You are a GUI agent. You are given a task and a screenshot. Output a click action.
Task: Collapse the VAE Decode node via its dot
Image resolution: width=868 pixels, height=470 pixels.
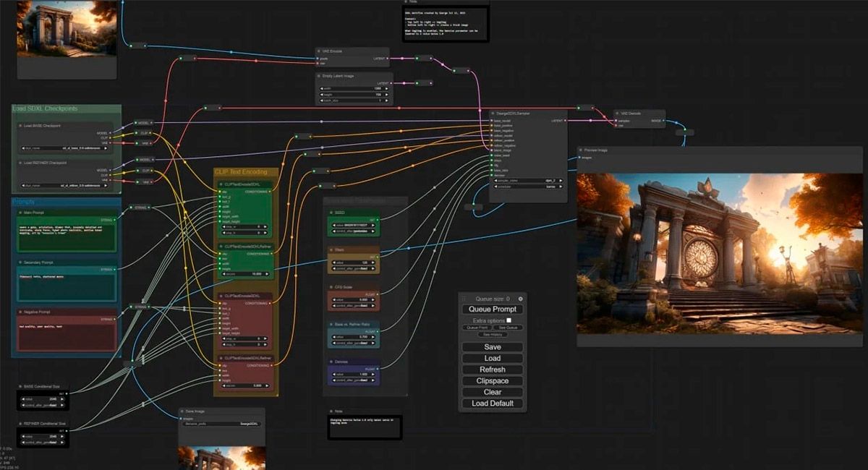pos(618,114)
